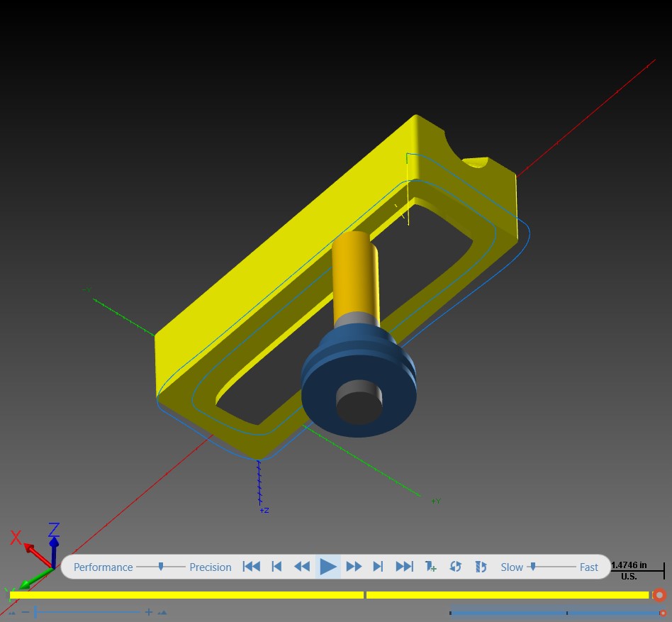Click the orange end marker on progress bar
This screenshot has height=622, width=672.
pyautogui.click(x=659, y=595)
